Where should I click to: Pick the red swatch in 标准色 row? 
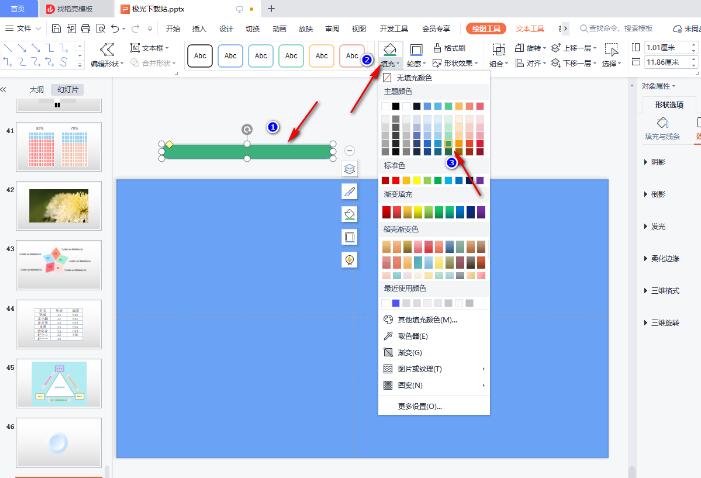click(398, 181)
